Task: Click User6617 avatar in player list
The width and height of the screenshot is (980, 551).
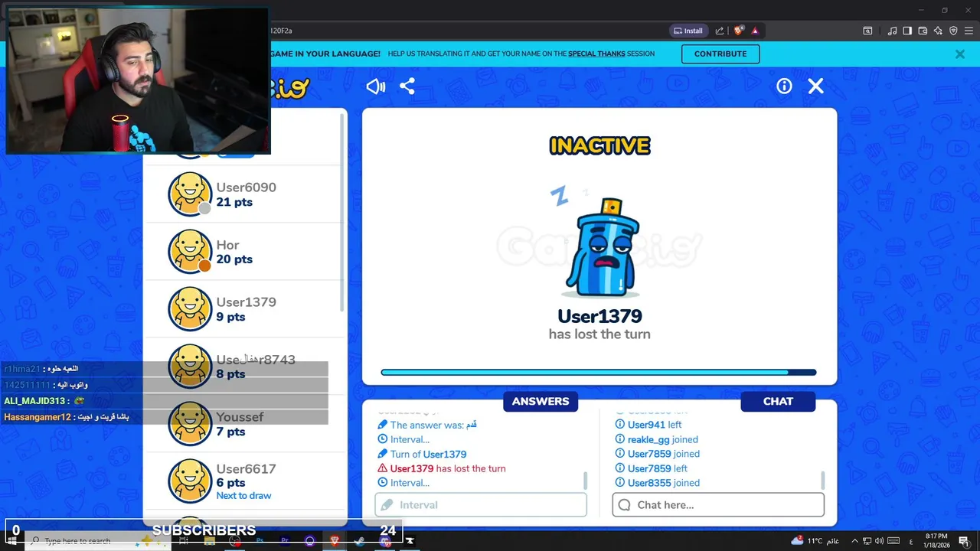Action: pyautogui.click(x=190, y=481)
